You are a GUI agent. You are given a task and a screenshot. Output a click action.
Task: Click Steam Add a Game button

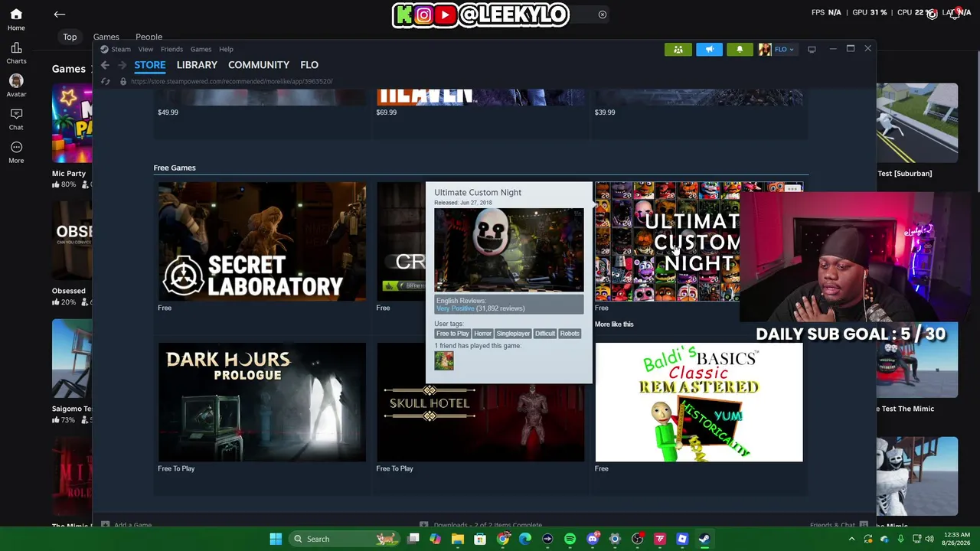click(126, 525)
